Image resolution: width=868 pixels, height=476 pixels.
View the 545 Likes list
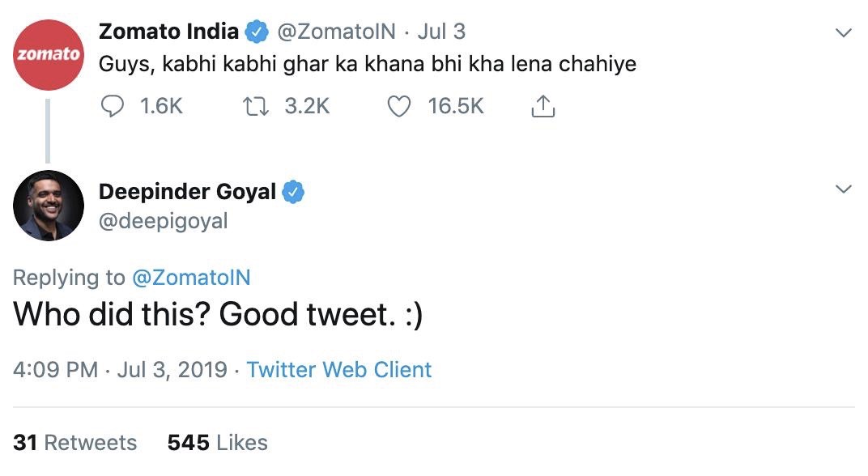pos(217,443)
